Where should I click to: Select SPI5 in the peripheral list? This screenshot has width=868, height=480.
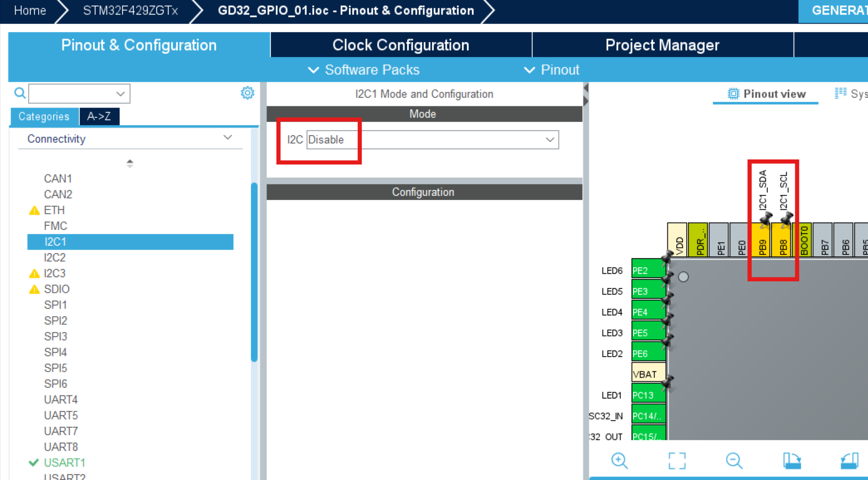pos(55,368)
